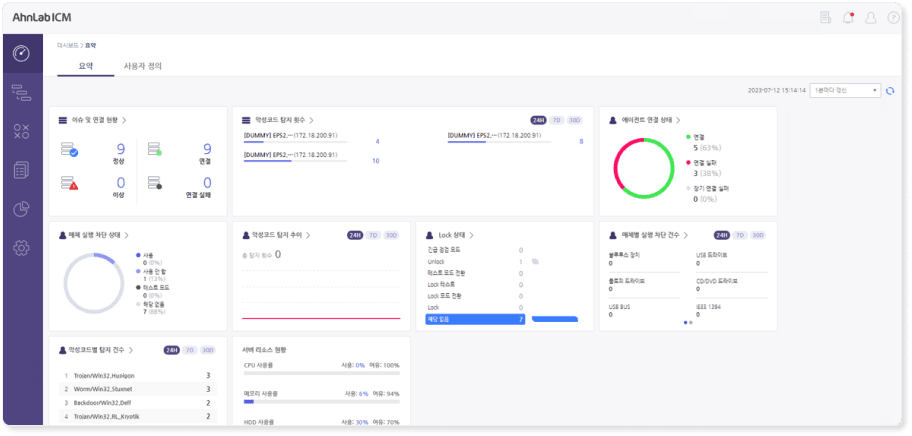
Task: Click the Worm/Win32.Stuxnet row
Action: click(x=138, y=389)
